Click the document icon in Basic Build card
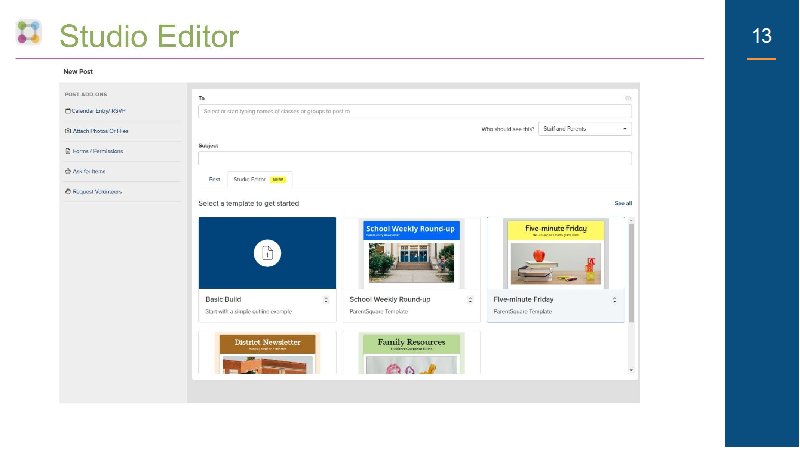The width and height of the screenshot is (800, 450). (x=267, y=253)
